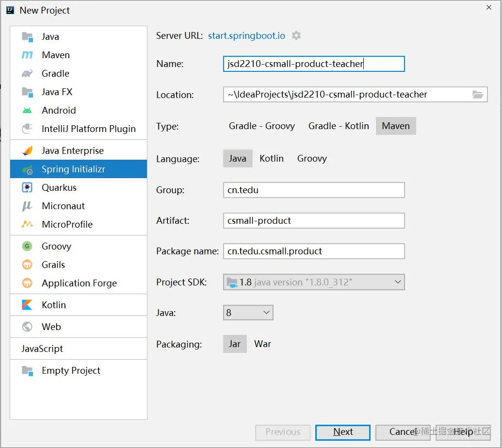Click into the Name text field
Image resolution: width=502 pixels, height=448 pixels.
click(314, 64)
